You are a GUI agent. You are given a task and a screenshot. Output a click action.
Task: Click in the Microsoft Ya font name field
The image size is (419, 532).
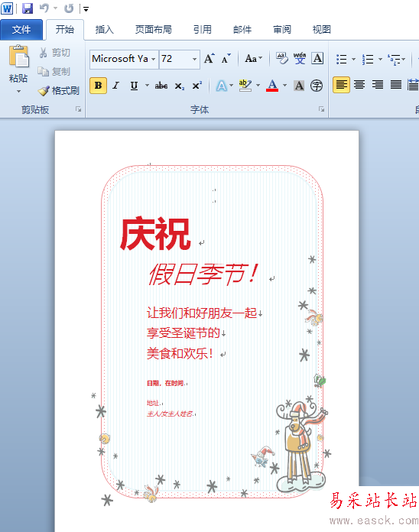click(120, 59)
